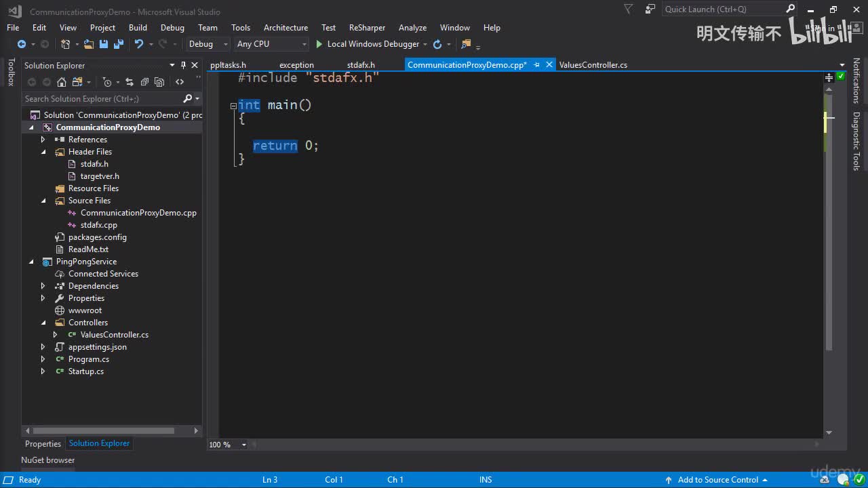Click the notifications filter funnel icon
The image size is (868, 488).
click(x=628, y=9)
